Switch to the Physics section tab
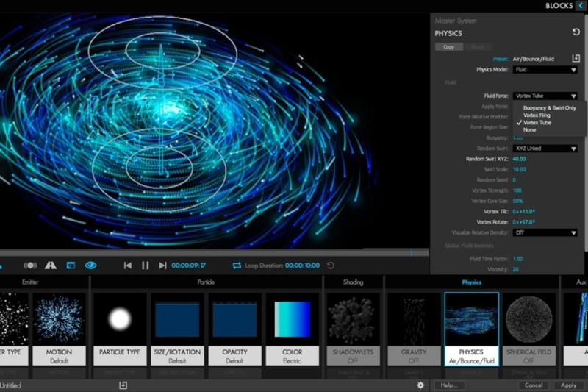The height and width of the screenshot is (392, 588). [x=472, y=282]
